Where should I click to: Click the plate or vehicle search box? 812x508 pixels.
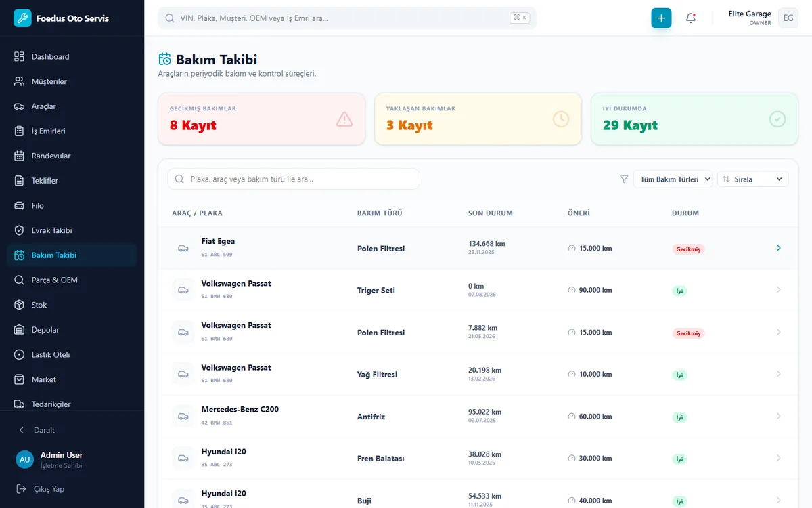(x=294, y=179)
